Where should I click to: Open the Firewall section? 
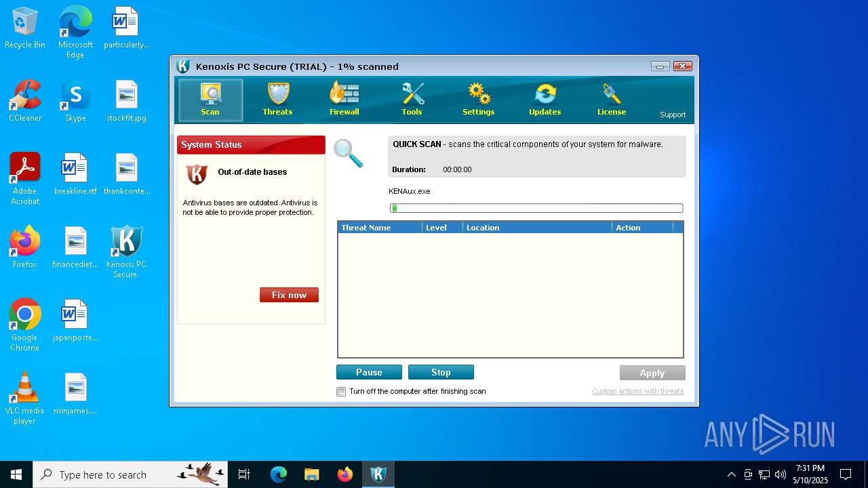[x=344, y=100]
